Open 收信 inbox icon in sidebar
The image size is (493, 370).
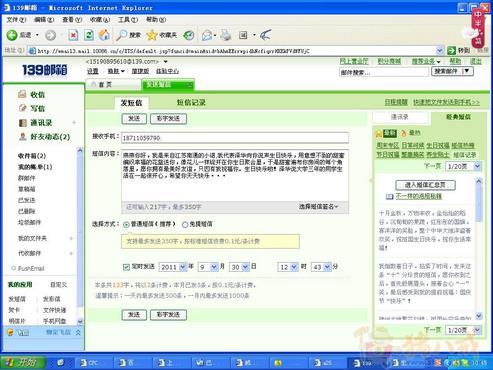point(22,94)
